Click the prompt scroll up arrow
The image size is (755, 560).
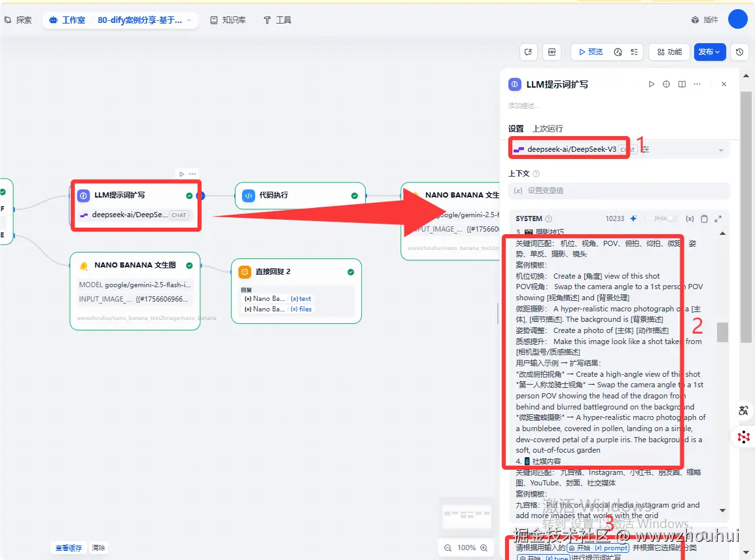[x=722, y=234]
